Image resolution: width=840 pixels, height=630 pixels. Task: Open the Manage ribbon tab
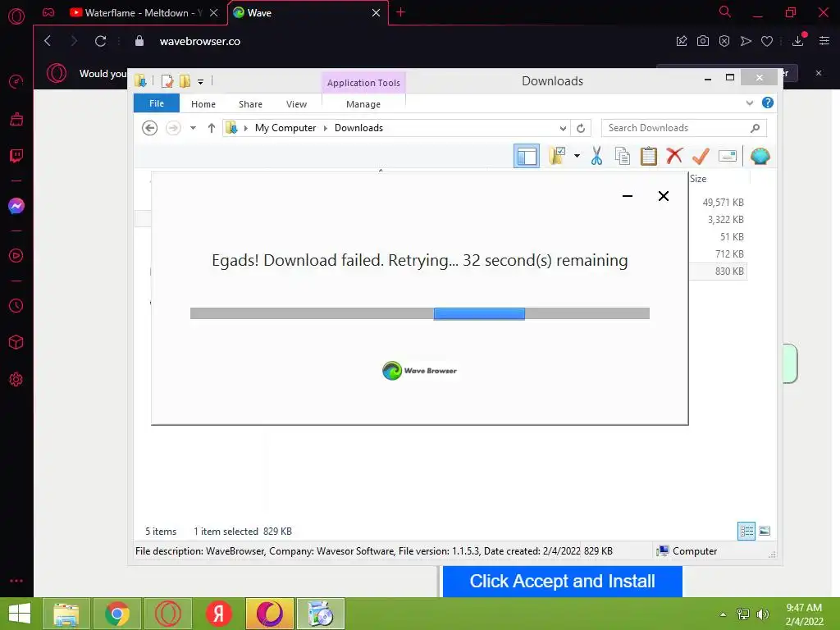tap(363, 104)
